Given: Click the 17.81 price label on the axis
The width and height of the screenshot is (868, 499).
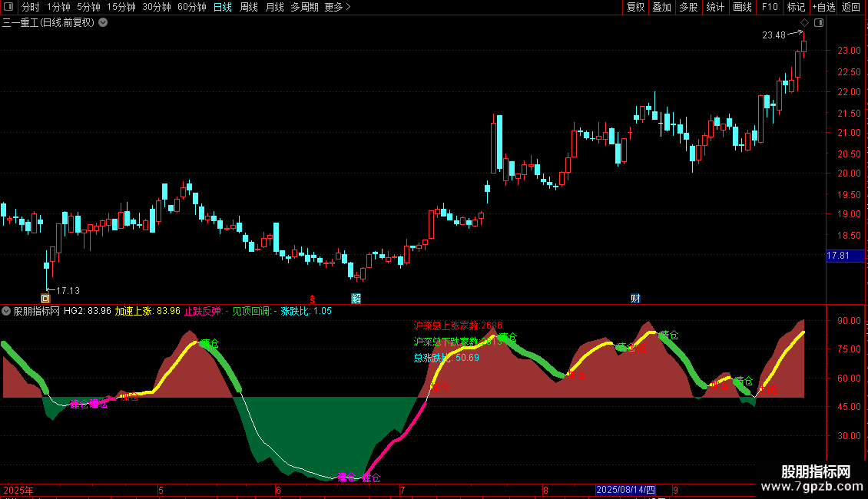Looking at the screenshot, I should pos(845,256).
